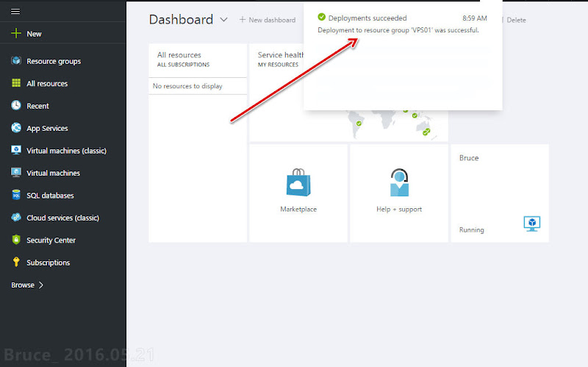Click the Marketplace label
The width and height of the screenshot is (588, 367).
coord(298,209)
